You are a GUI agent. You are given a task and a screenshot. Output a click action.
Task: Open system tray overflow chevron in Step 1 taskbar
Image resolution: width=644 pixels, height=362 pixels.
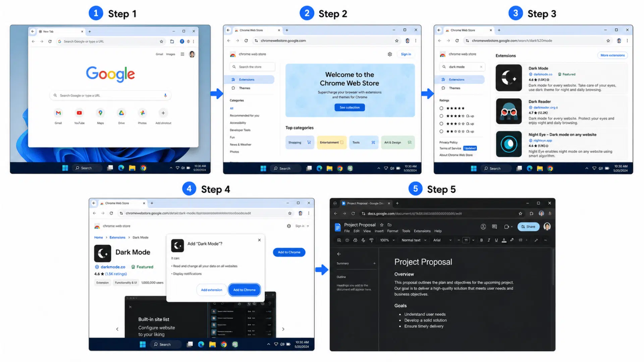(x=171, y=168)
